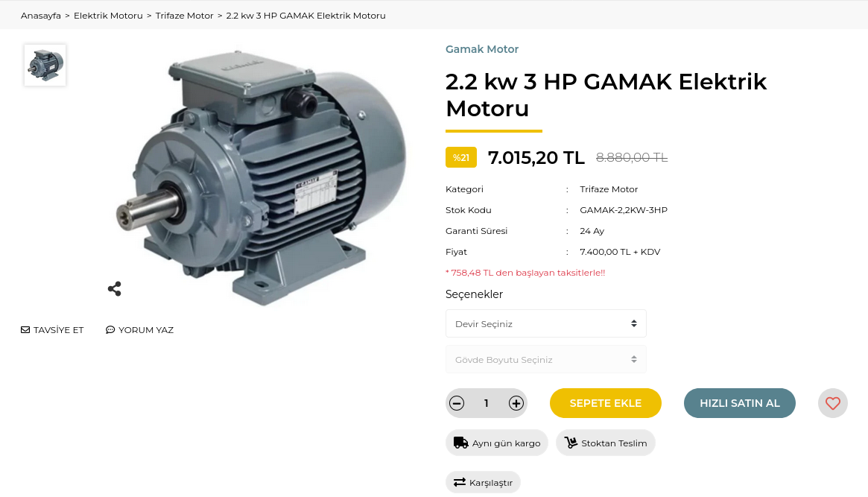This screenshot has width=868, height=497.
Task: Click the quantity input field showing 1
Action: 486,403
